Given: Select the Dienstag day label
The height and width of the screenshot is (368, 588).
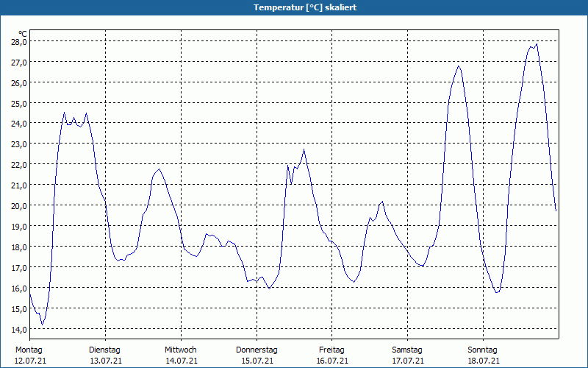Looking at the screenshot, I should tap(104, 350).
